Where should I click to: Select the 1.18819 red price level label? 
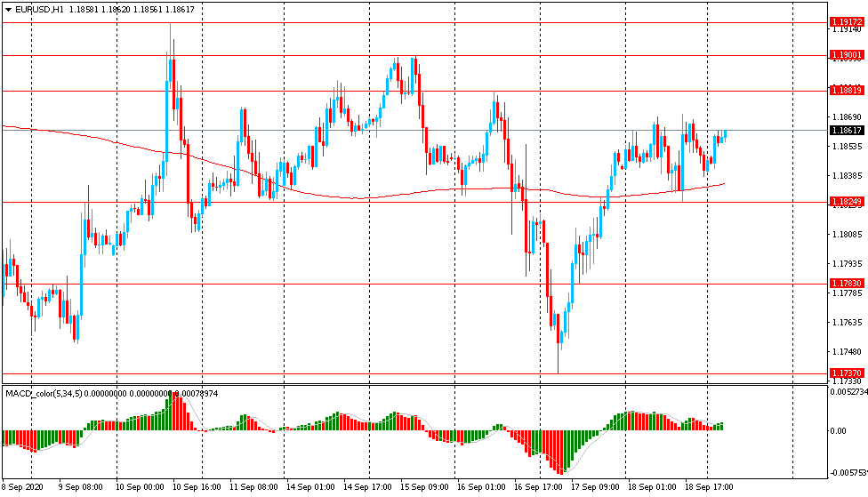pyautogui.click(x=847, y=90)
